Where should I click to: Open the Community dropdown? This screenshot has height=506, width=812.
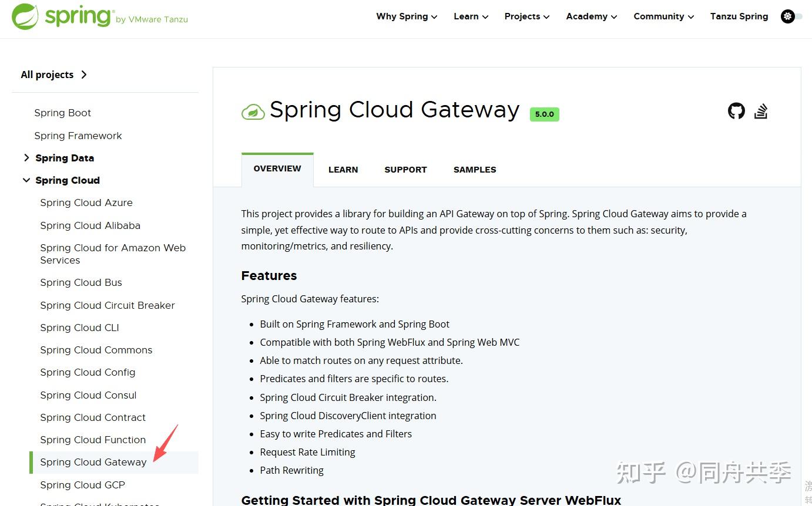tap(659, 16)
